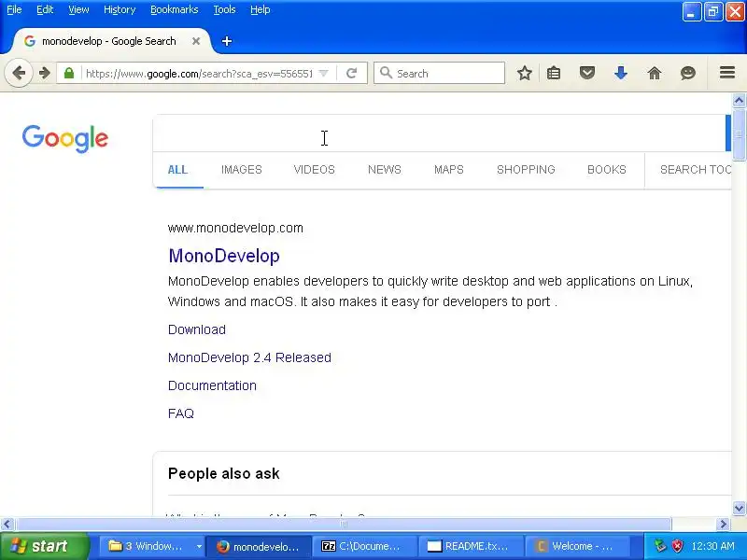The height and width of the screenshot is (560, 747).
Task: Switch to the 7-Zip C:\Docume taskbar button
Action: click(x=365, y=546)
